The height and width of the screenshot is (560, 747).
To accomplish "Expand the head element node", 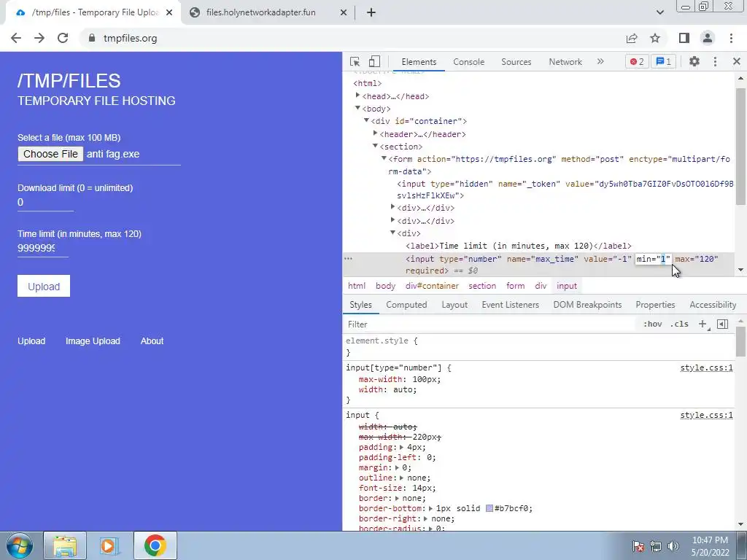I will 357,96.
